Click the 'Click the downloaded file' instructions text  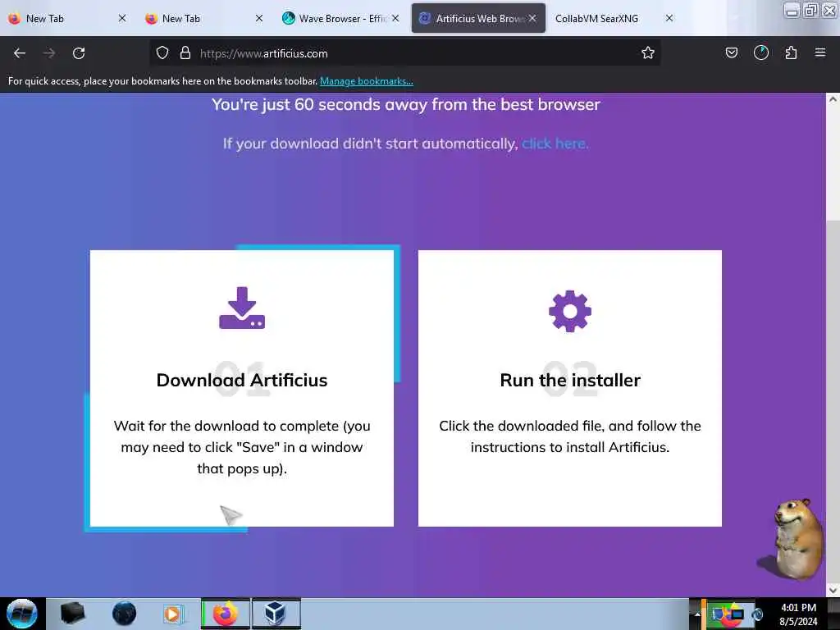tap(570, 436)
